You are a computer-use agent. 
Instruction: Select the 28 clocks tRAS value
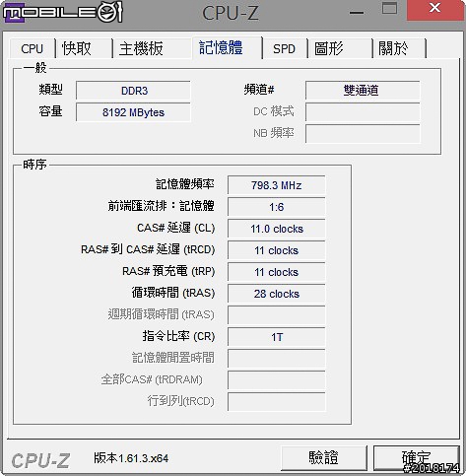coord(277,294)
